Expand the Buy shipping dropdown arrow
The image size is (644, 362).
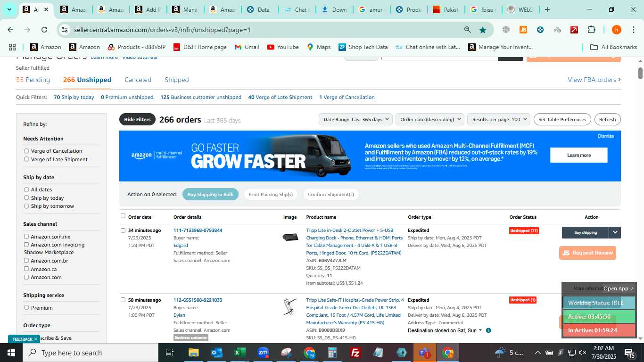pos(615,232)
